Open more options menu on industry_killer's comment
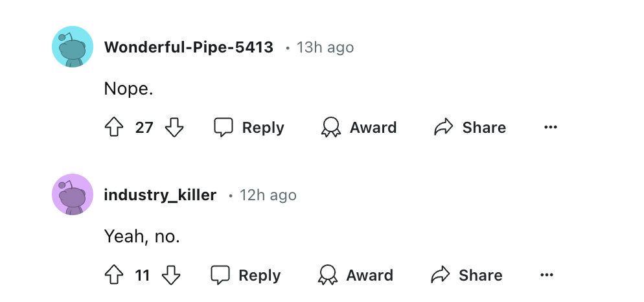The height and width of the screenshot is (302, 644). [547, 275]
